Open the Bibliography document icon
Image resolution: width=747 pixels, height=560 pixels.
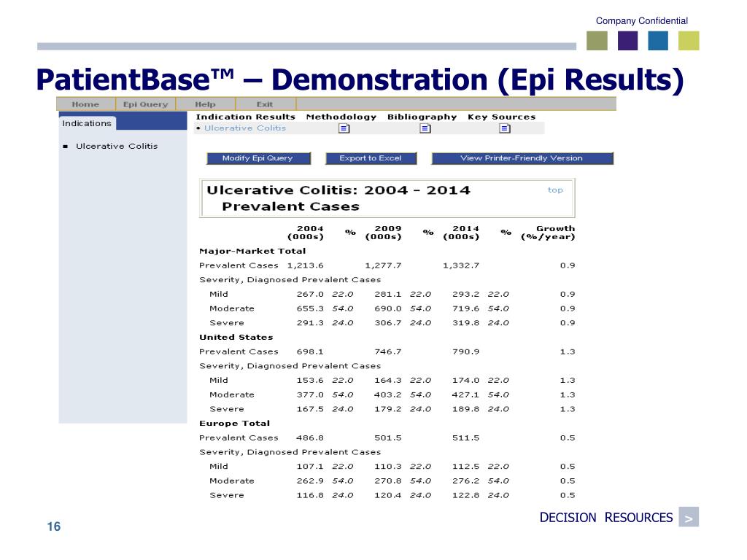tap(425, 128)
